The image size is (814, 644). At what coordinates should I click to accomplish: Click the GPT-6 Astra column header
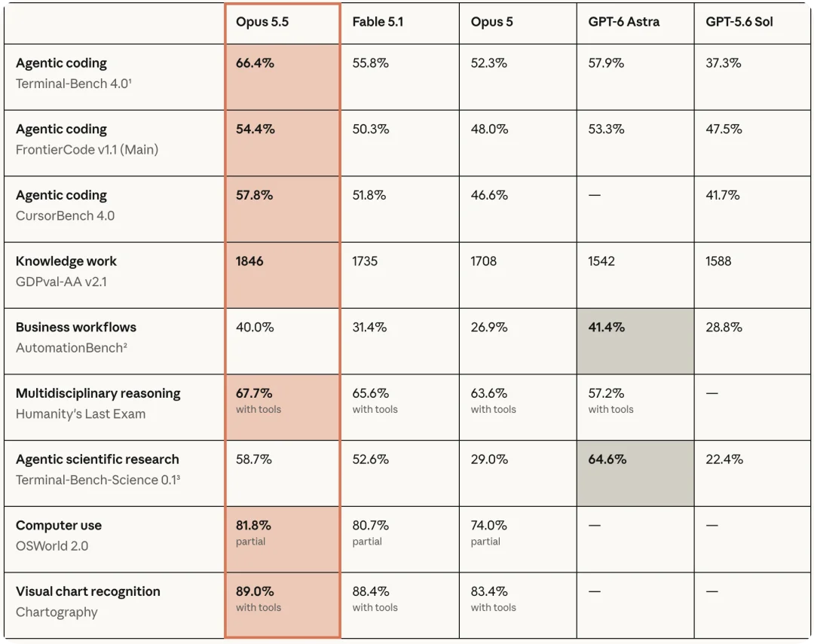tap(623, 22)
